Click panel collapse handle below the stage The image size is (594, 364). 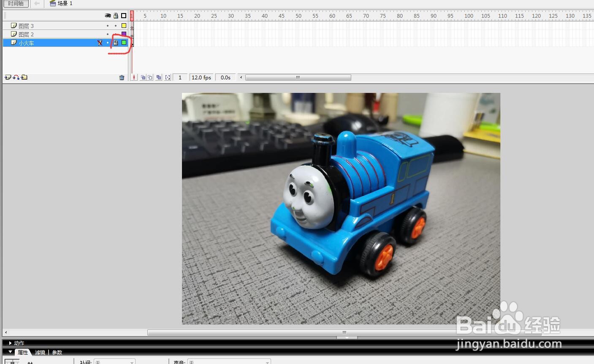(x=347, y=338)
